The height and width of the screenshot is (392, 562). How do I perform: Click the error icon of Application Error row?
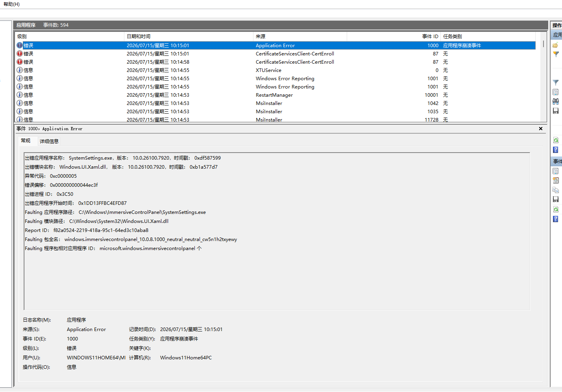(x=20, y=45)
